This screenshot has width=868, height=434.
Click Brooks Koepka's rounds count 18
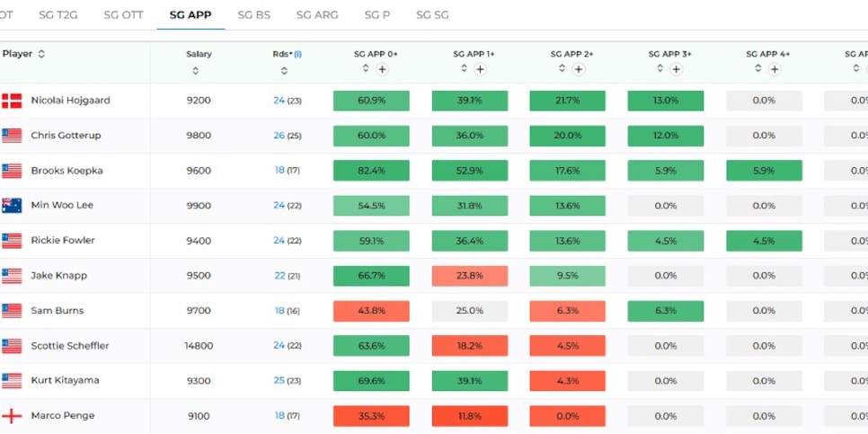[x=279, y=171]
